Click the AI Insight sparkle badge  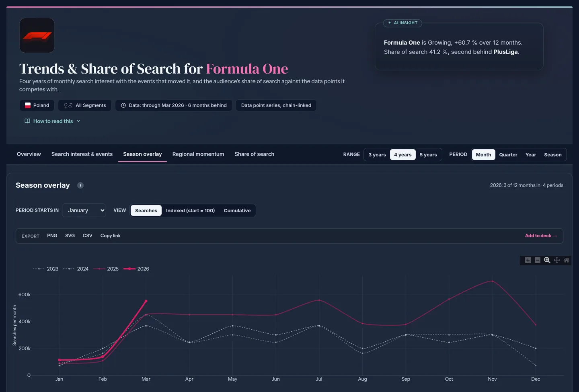[x=402, y=23]
